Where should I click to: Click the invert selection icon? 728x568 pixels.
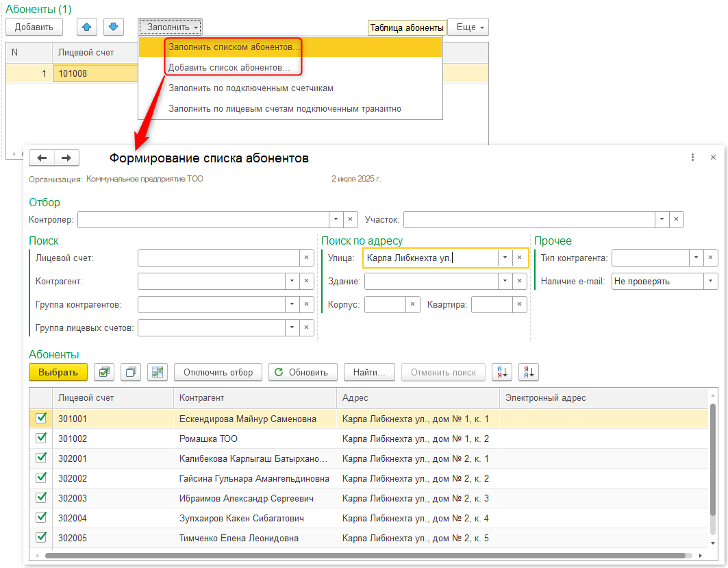click(x=158, y=372)
